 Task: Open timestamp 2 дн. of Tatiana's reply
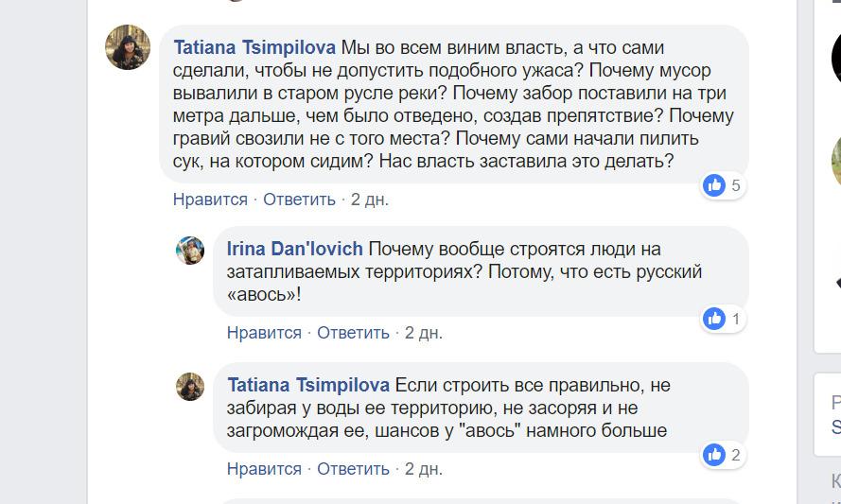(x=423, y=469)
